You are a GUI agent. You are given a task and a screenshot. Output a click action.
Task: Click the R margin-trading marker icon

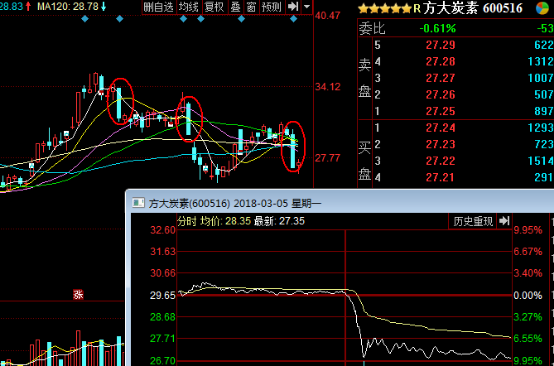[417, 8]
